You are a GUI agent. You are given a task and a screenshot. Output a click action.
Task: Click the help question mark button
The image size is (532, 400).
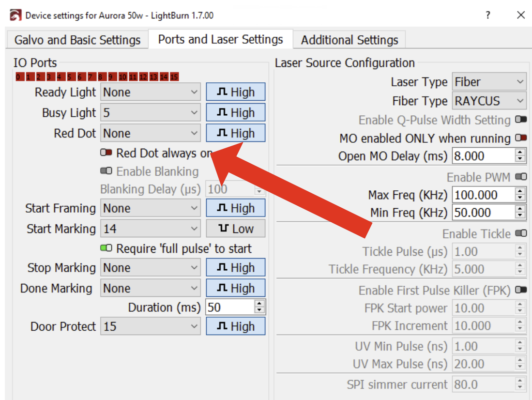click(x=488, y=15)
